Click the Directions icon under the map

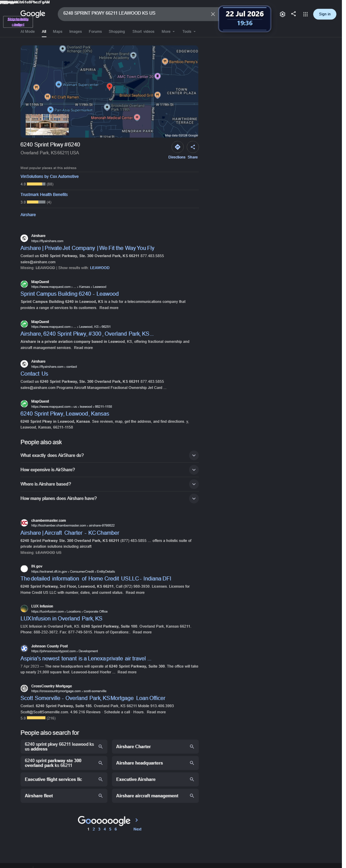coord(177,147)
